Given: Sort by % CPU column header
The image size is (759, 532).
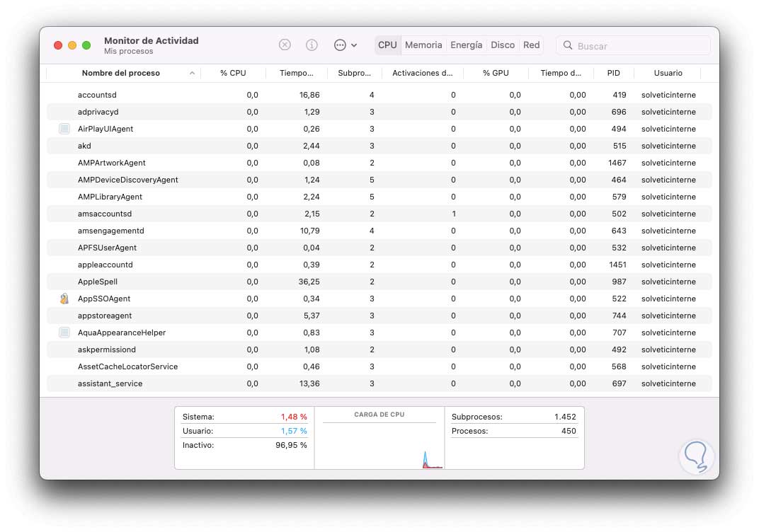Looking at the screenshot, I should pos(233,73).
